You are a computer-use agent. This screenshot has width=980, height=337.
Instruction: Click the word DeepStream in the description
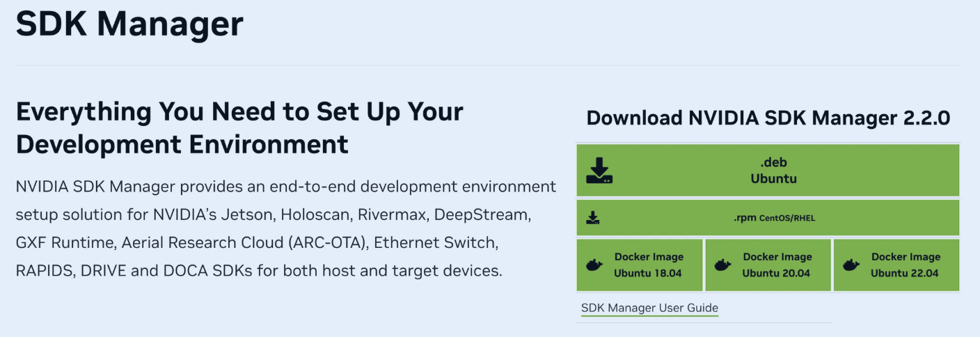480,214
